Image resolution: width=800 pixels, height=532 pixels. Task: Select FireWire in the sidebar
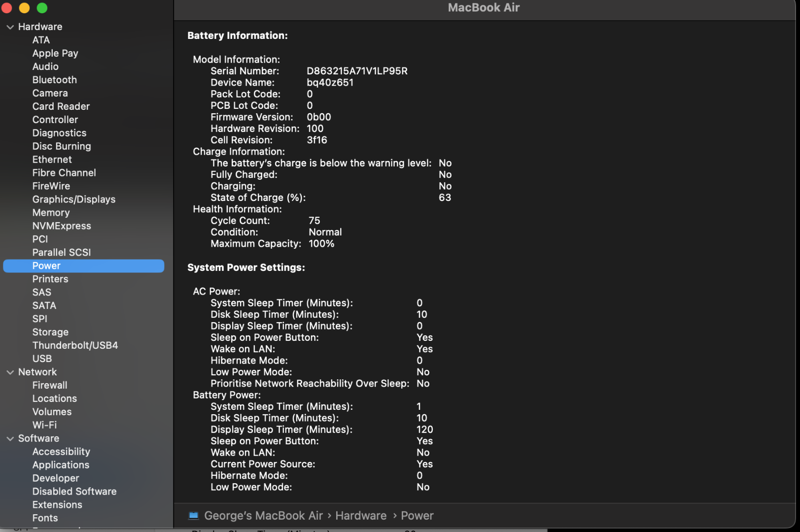pos(51,186)
